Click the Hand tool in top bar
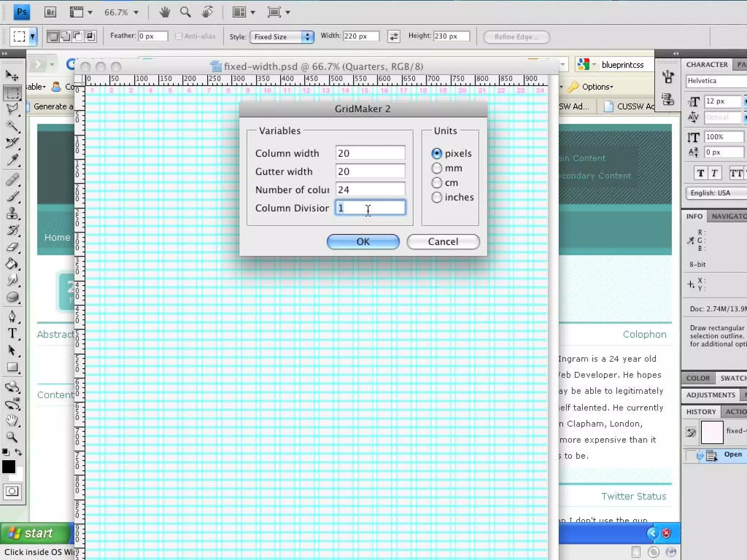The width and height of the screenshot is (747, 560). tap(165, 12)
